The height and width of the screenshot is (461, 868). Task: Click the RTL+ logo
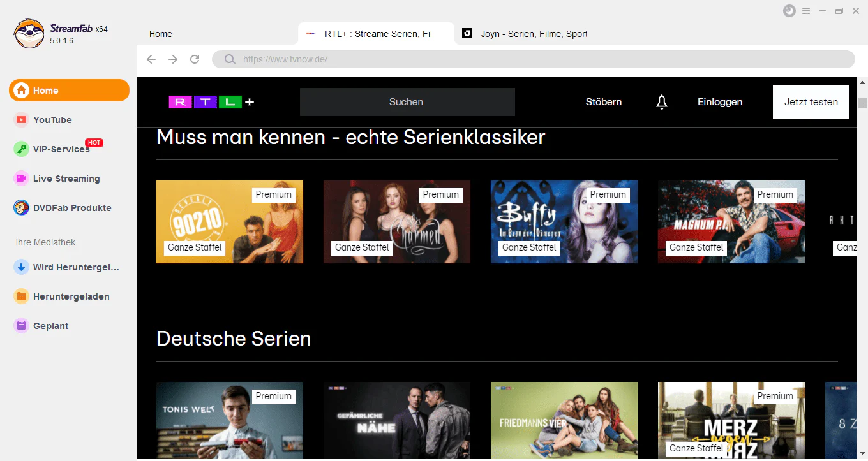pos(211,102)
